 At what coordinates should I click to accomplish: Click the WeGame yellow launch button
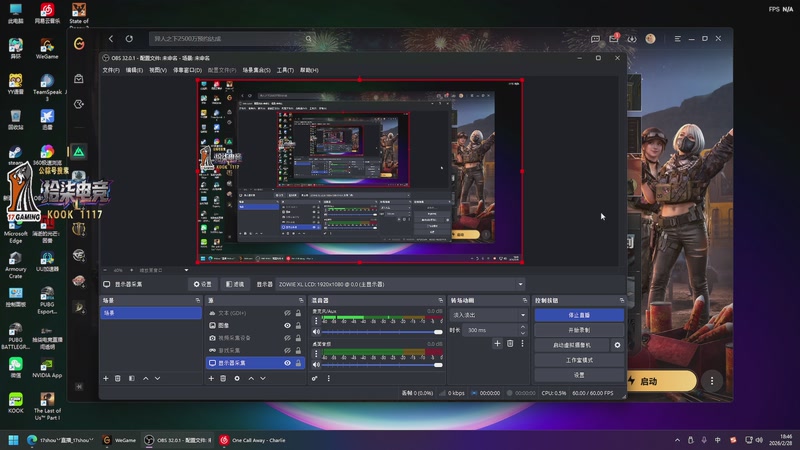pyautogui.click(x=662, y=381)
